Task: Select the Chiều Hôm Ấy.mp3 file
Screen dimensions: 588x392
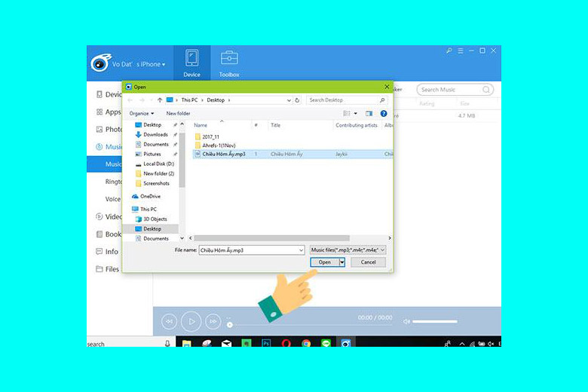Action: pos(293,154)
